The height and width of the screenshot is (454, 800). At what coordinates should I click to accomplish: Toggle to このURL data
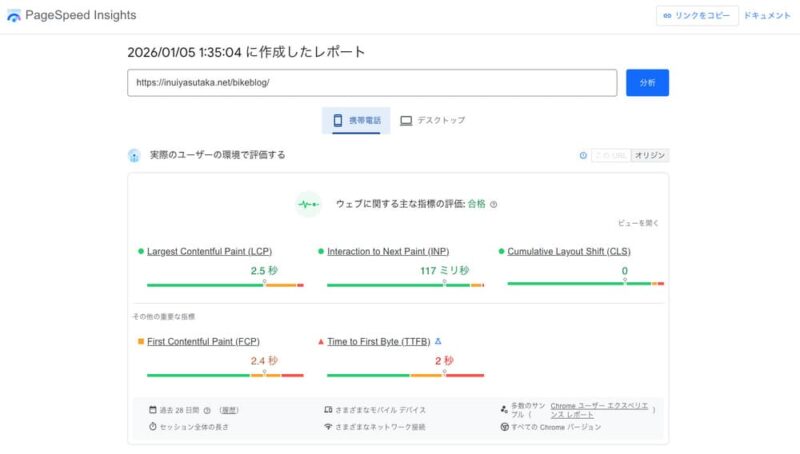(x=611, y=156)
